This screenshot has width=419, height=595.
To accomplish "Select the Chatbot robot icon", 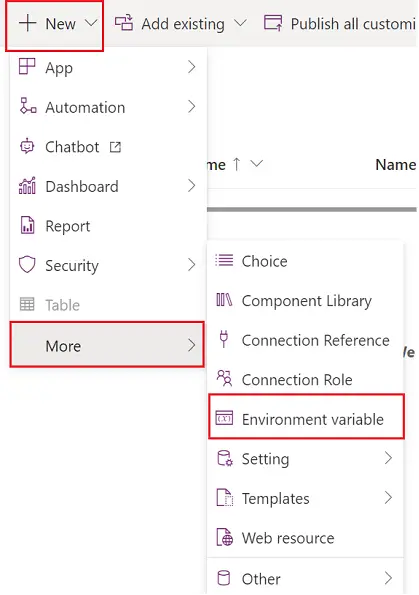I will 27,146.
